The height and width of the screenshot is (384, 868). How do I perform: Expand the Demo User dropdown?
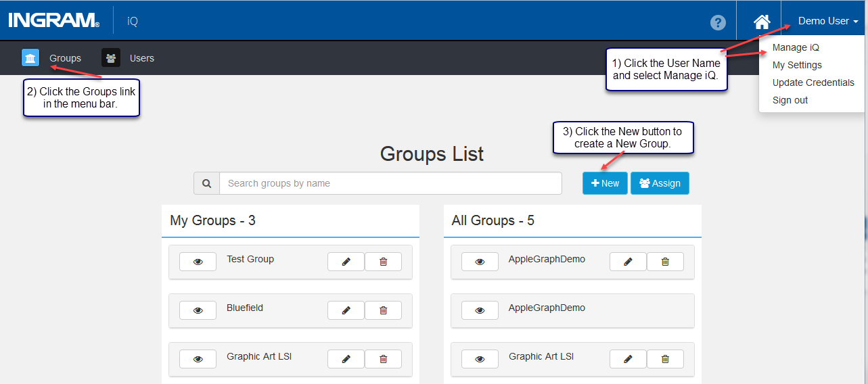click(828, 21)
